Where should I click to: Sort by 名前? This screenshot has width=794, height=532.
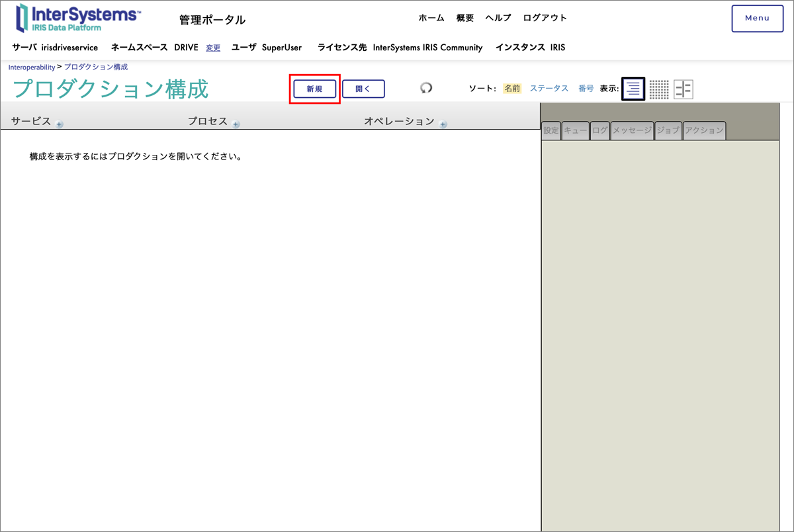[x=512, y=88]
